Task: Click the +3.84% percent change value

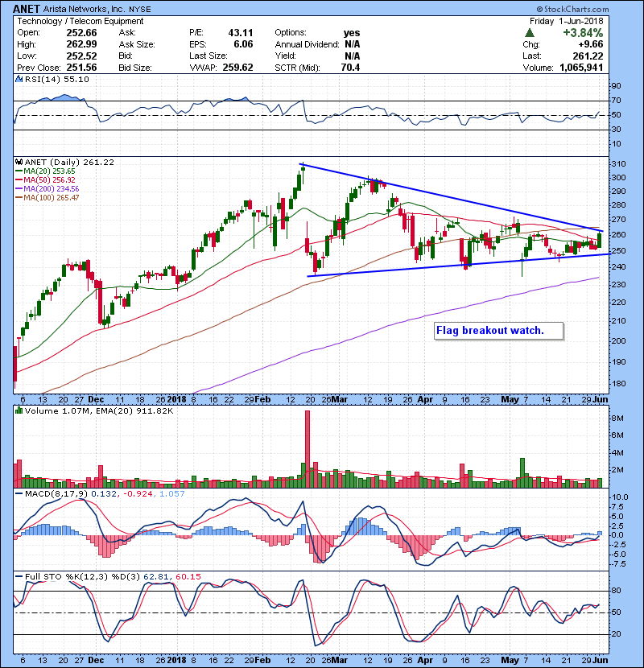Action: [x=583, y=33]
